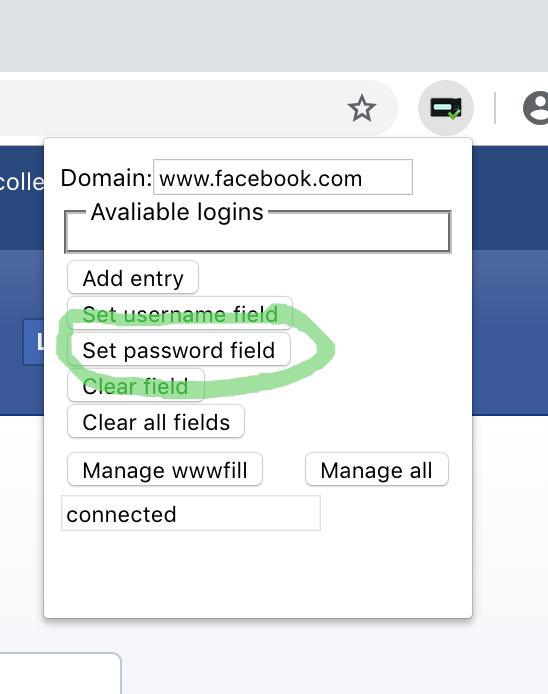This screenshot has width=548, height=694.
Task: Click the blank area below the connected status
Action: click(x=258, y=573)
